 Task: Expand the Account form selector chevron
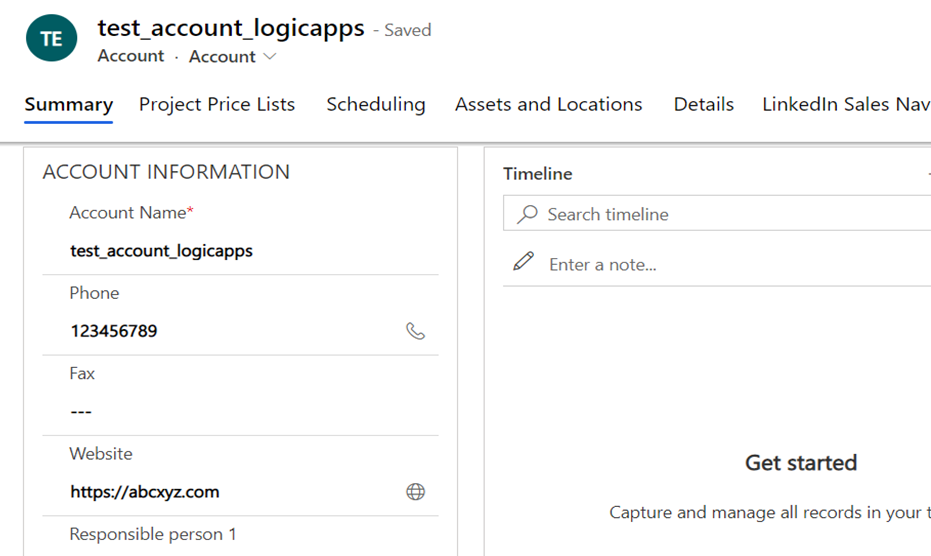[270, 56]
